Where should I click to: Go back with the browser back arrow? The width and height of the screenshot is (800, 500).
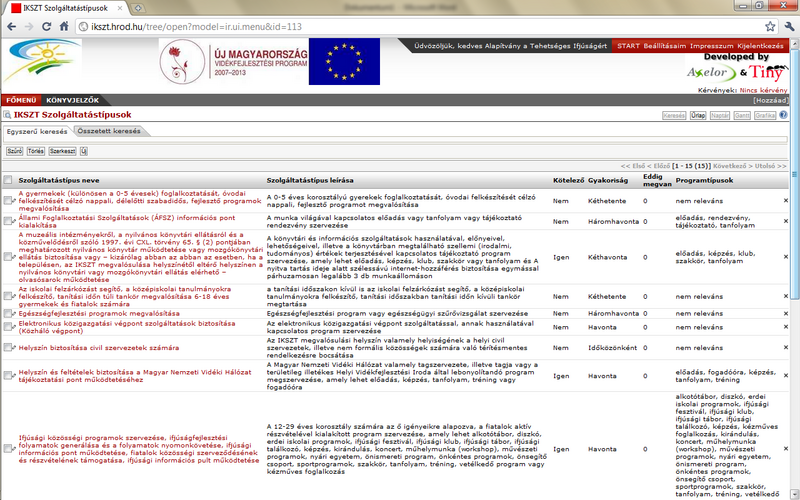(x=11, y=27)
